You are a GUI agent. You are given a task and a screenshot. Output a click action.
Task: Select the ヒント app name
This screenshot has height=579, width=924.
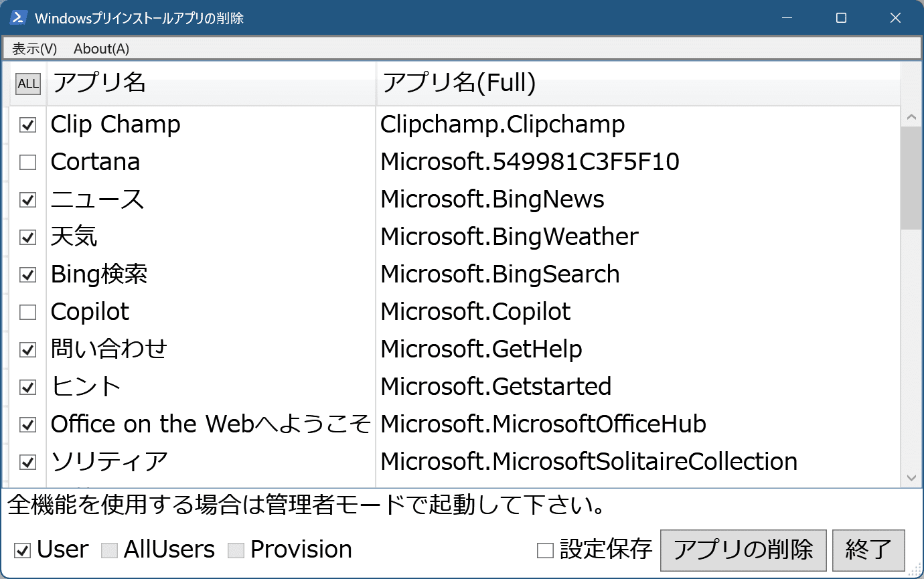(86, 387)
